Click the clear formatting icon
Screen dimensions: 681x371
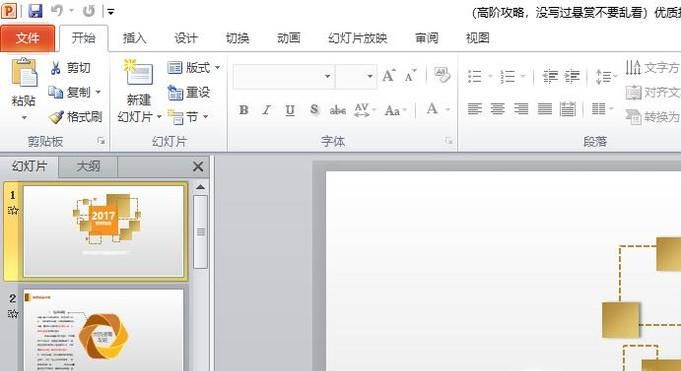coord(442,75)
